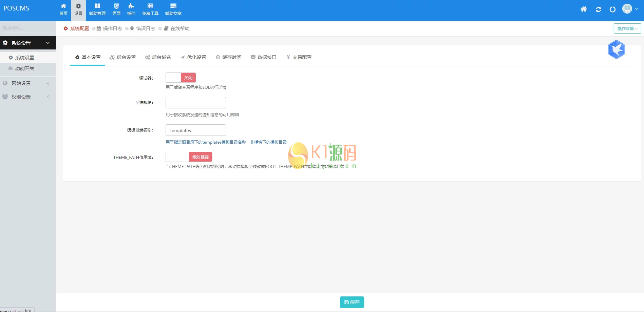The width and height of the screenshot is (644, 312).
Task: Switch to the 后台域名 tab
Action: [x=158, y=57]
